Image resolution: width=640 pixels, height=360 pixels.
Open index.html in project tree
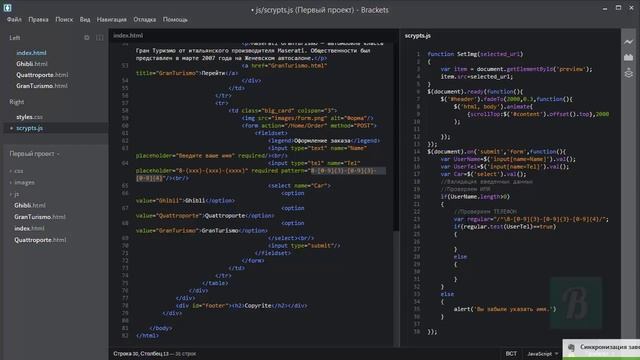click(x=29, y=228)
